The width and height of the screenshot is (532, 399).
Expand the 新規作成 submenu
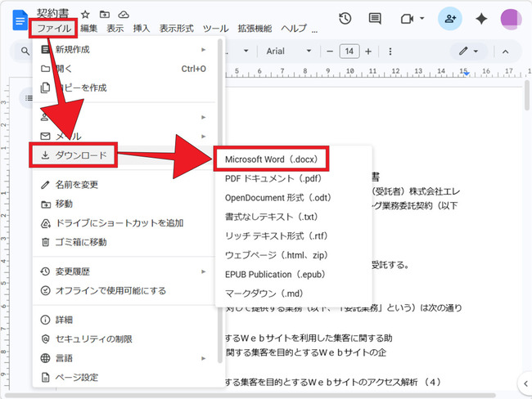coord(124,50)
